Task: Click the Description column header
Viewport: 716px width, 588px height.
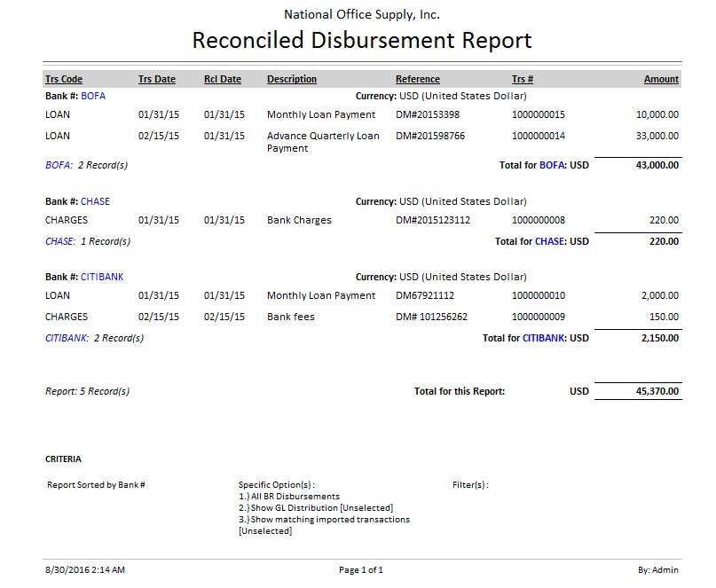Action: point(292,79)
